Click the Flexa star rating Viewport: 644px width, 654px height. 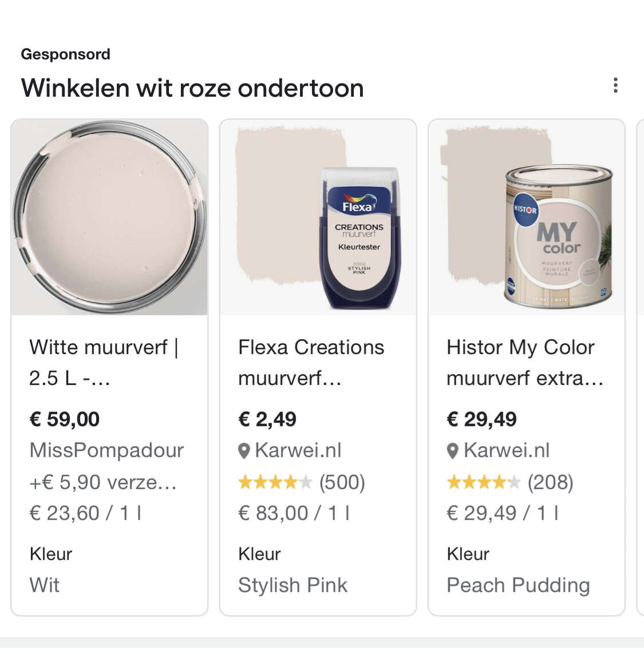tap(275, 482)
